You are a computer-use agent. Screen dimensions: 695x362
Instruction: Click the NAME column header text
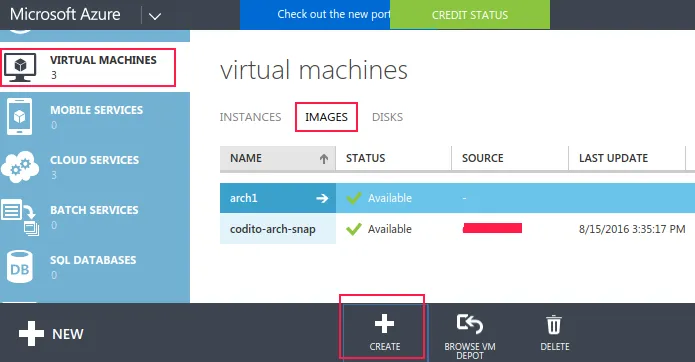pos(246,158)
